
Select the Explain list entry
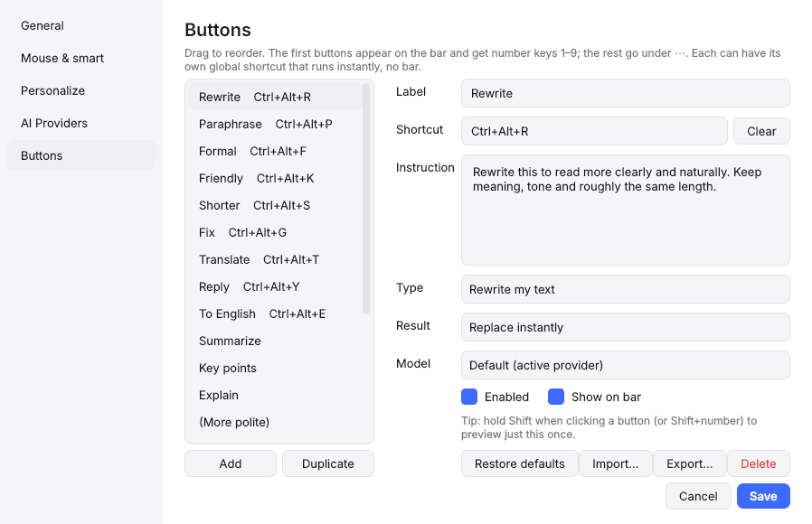pos(275,395)
